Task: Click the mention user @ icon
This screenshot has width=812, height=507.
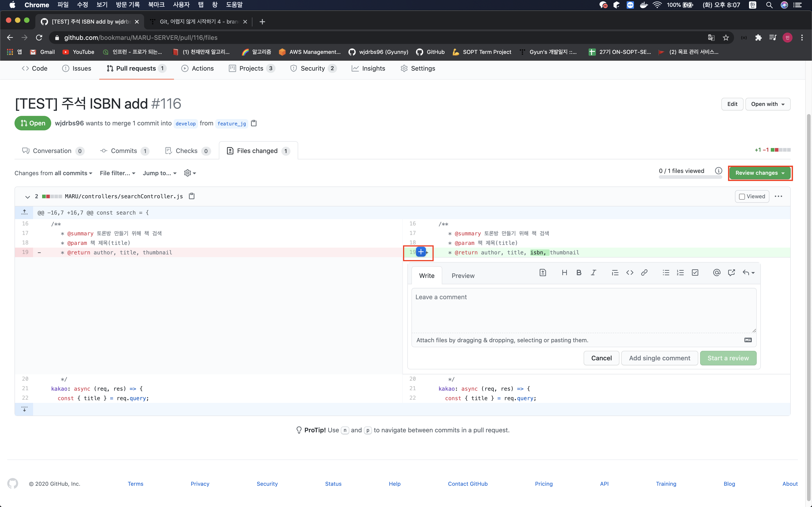Action: [716, 273]
